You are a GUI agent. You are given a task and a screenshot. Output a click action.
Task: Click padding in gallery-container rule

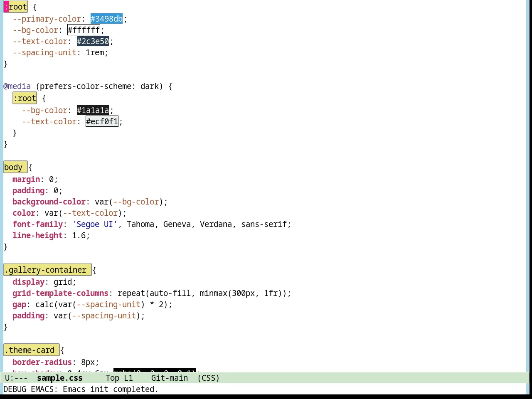pos(28,315)
